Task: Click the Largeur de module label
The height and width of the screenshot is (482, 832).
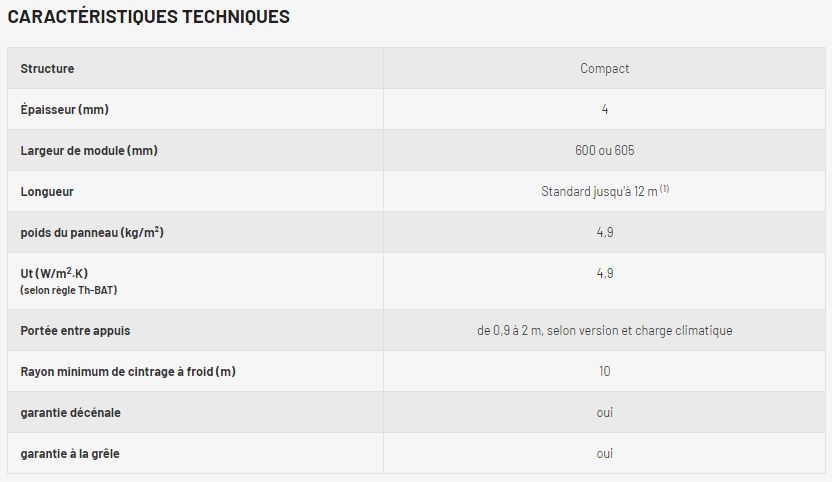Action: (x=89, y=150)
